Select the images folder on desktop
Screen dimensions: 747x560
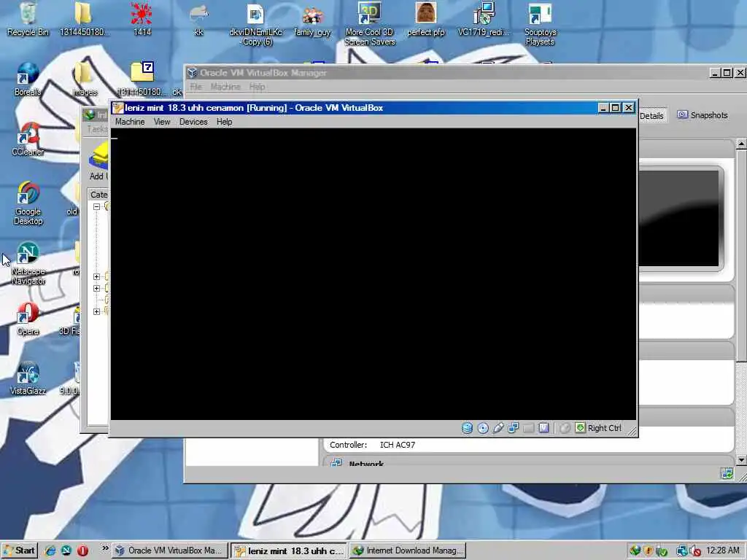(85, 79)
